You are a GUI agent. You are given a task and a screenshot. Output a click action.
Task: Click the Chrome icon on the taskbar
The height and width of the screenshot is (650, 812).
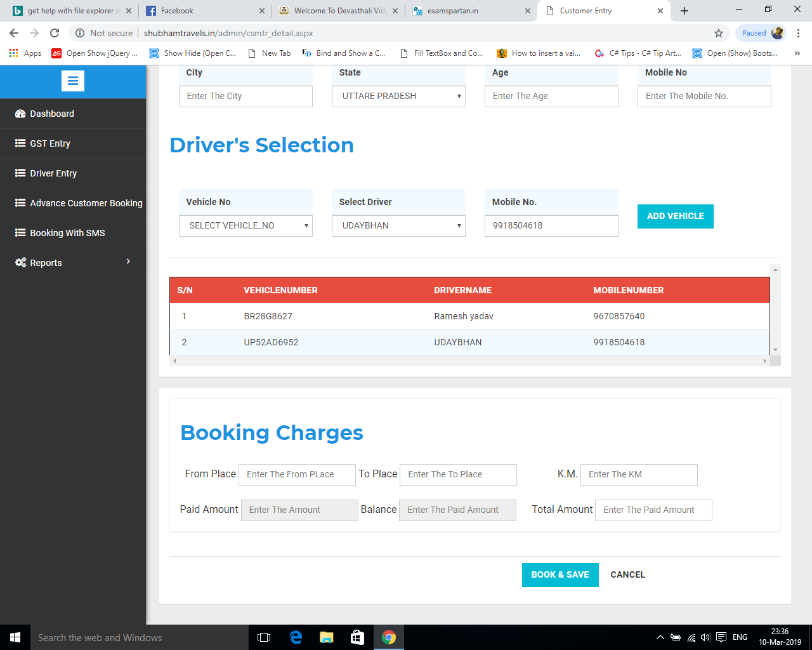389,637
